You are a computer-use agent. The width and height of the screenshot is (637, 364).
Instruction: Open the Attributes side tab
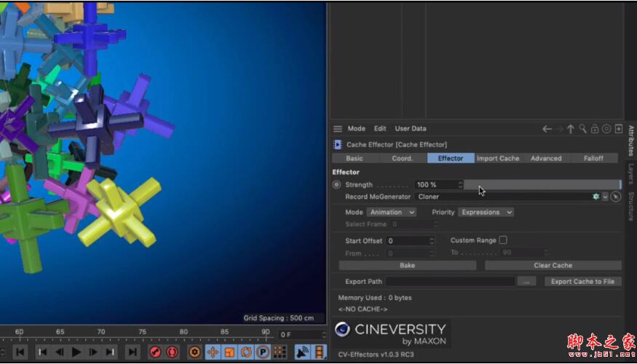point(631,141)
